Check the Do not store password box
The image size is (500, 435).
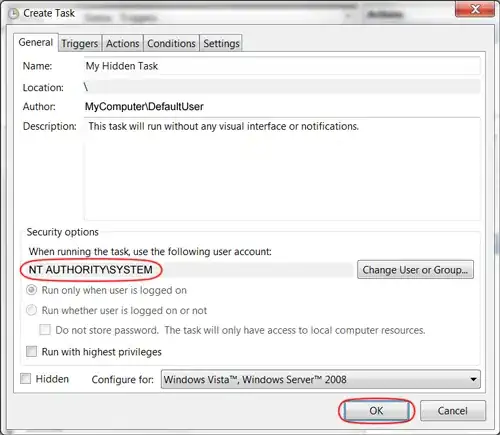(45, 330)
